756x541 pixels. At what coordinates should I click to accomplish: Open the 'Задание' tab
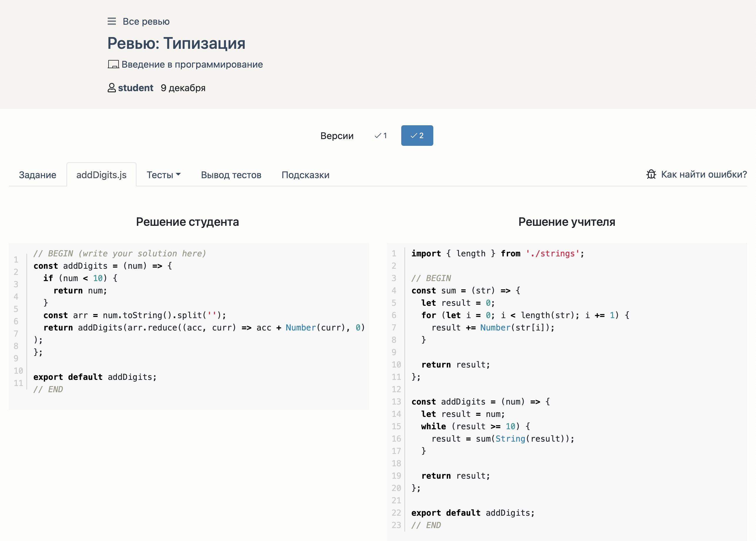pos(38,175)
